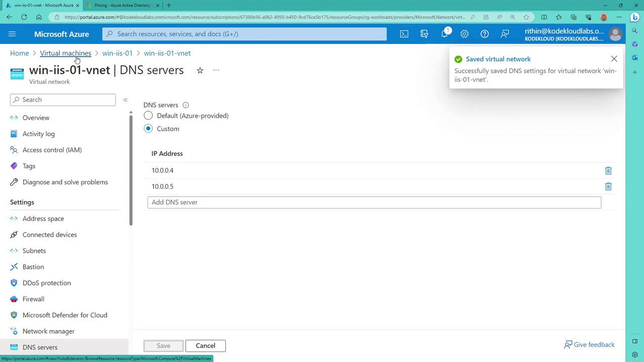The height and width of the screenshot is (362, 644).
Task: Reload the page with the browser refresh button
Action: point(24,17)
